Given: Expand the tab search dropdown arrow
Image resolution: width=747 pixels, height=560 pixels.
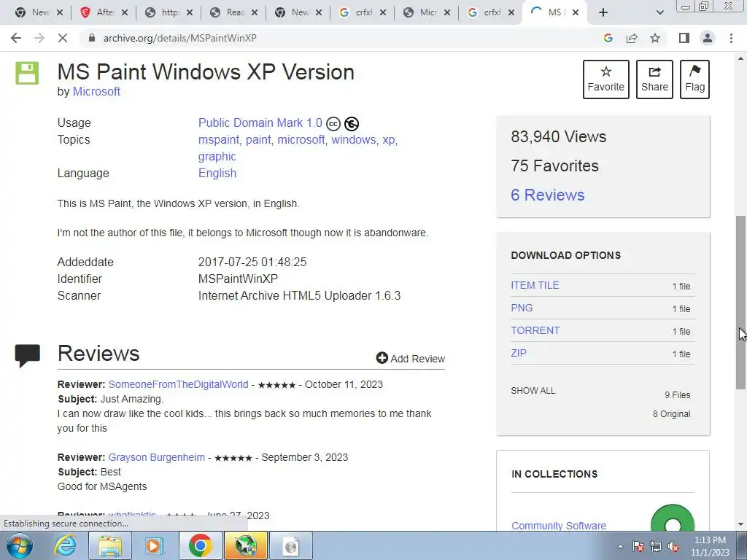Looking at the screenshot, I should 659,12.
